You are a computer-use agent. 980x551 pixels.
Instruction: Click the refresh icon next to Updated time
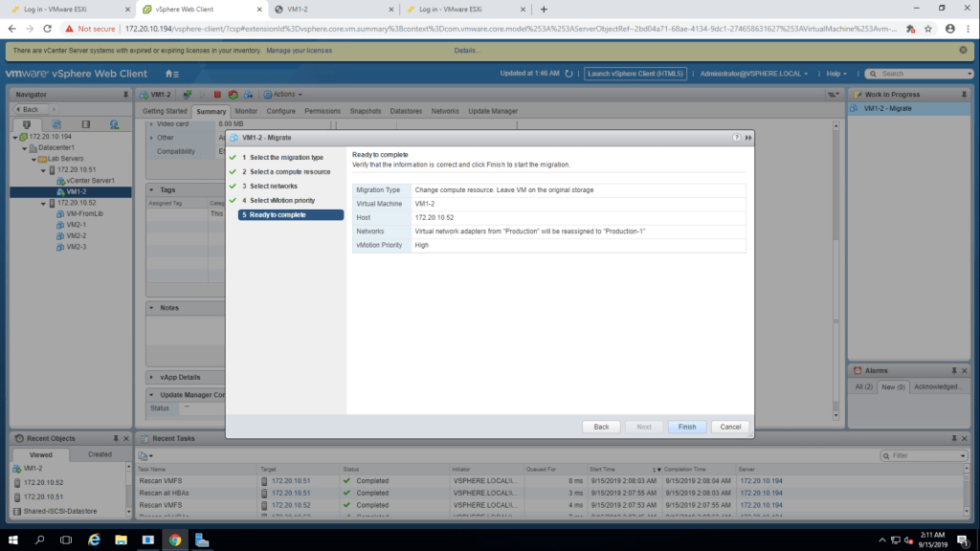point(569,74)
